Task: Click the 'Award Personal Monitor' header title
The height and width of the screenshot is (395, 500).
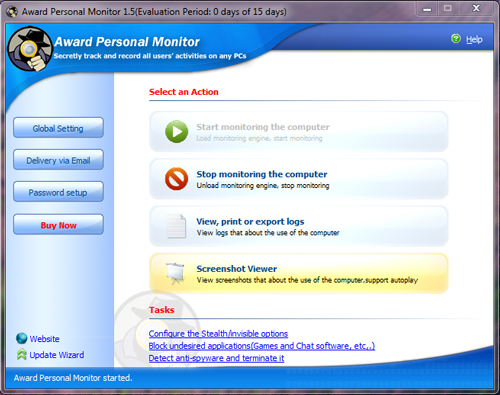Action: [x=127, y=42]
